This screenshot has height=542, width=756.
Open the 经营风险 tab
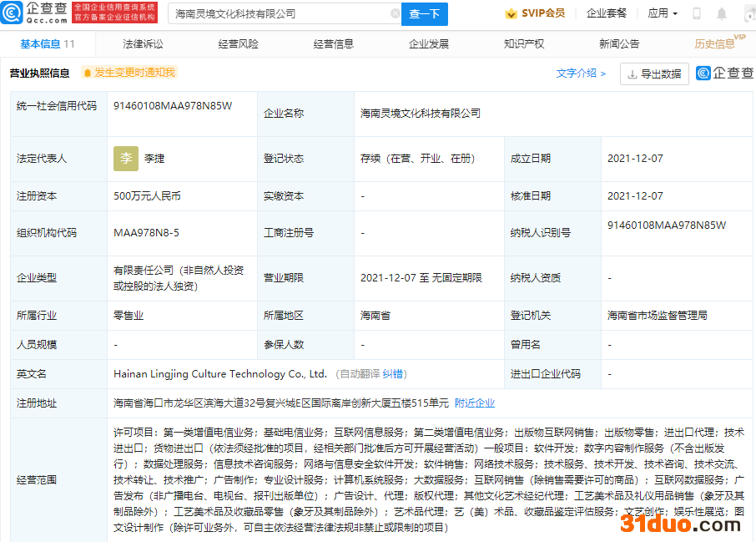pyautogui.click(x=238, y=44)
